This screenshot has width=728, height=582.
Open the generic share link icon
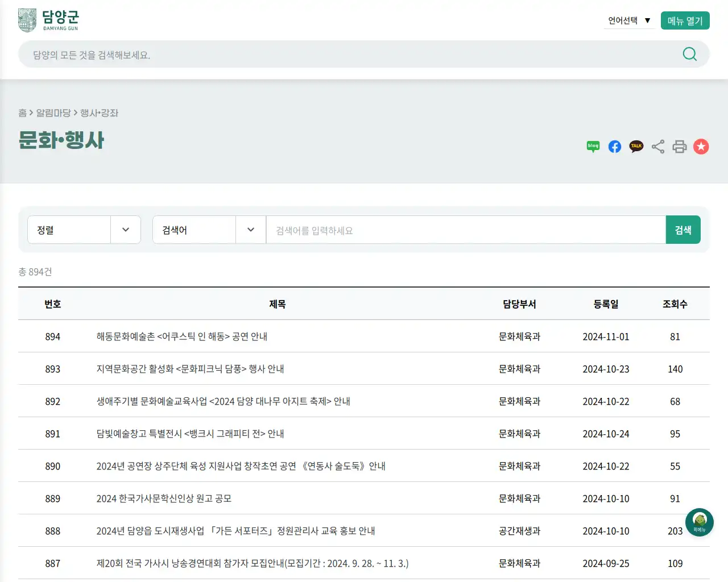pyautogui.click(x=658, y=147)
